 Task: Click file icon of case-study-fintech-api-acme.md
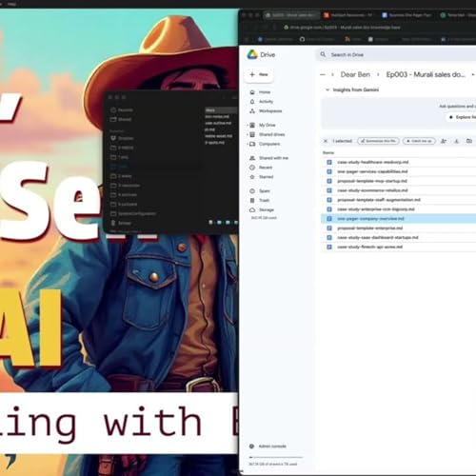[x=329, y=247]
